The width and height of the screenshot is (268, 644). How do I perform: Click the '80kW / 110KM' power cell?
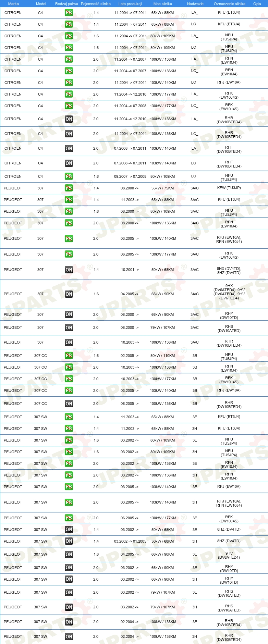162,356
